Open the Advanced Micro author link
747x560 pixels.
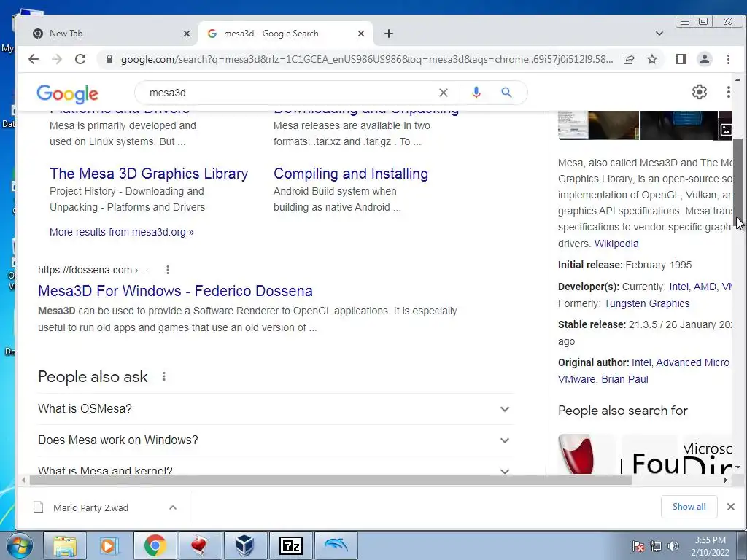point(693,362)
